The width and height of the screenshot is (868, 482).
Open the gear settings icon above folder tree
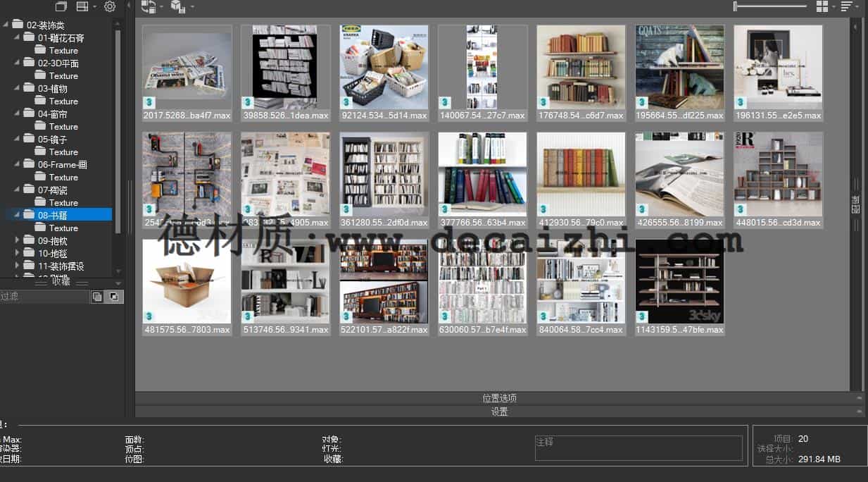point(110,7)
